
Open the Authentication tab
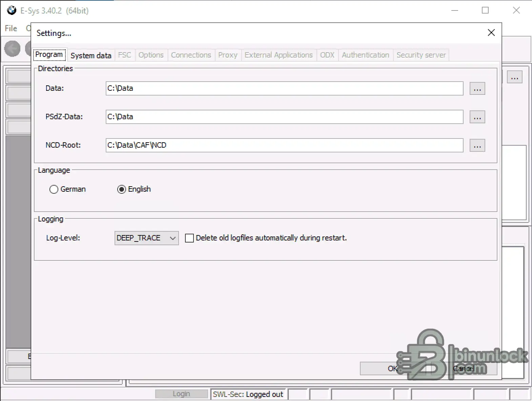point(366,55)
